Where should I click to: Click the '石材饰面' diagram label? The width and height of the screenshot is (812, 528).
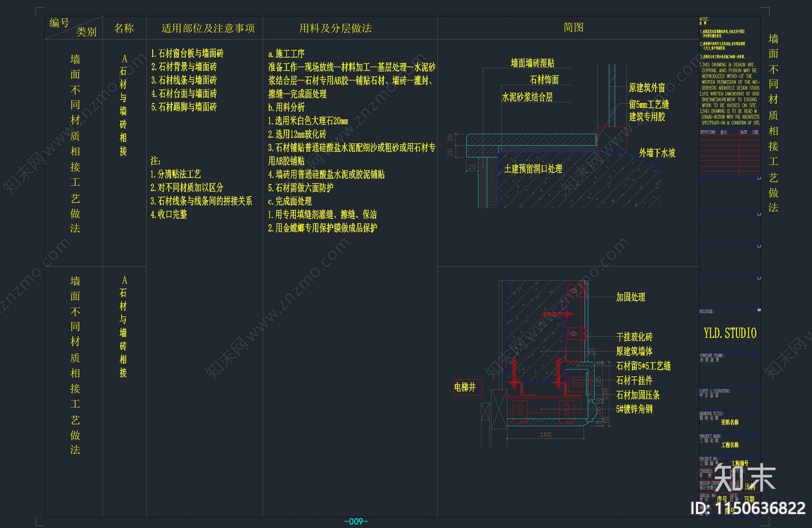tap(544, 80)
